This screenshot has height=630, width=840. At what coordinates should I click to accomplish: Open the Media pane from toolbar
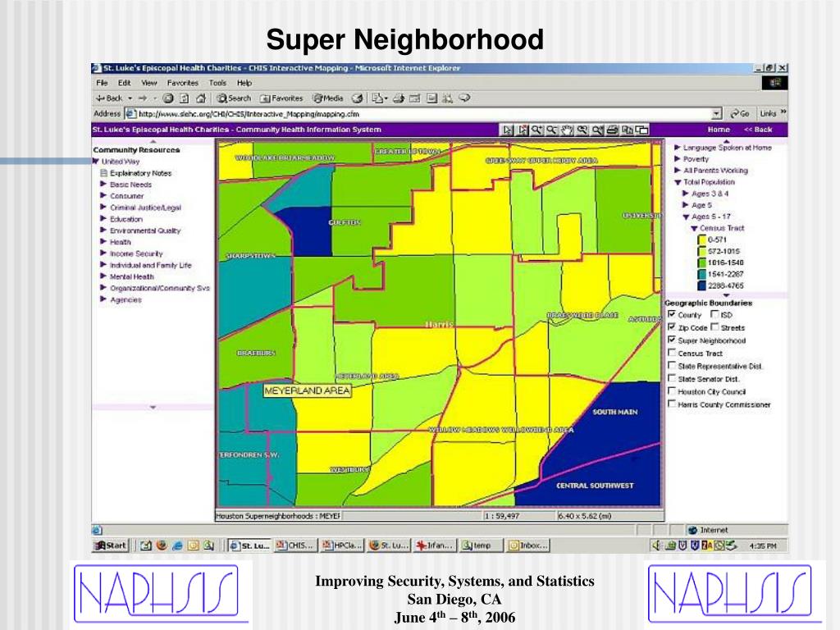tap(328, 98)
